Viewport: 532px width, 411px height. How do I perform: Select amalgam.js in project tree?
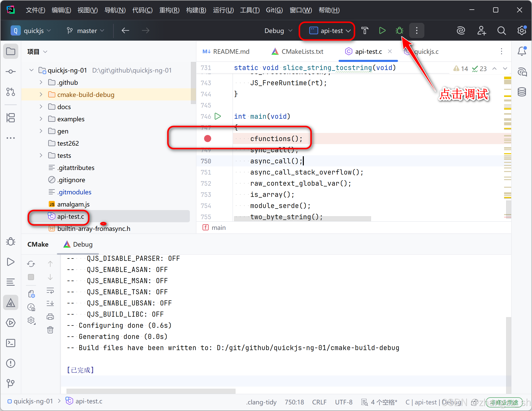pos(73,204)
